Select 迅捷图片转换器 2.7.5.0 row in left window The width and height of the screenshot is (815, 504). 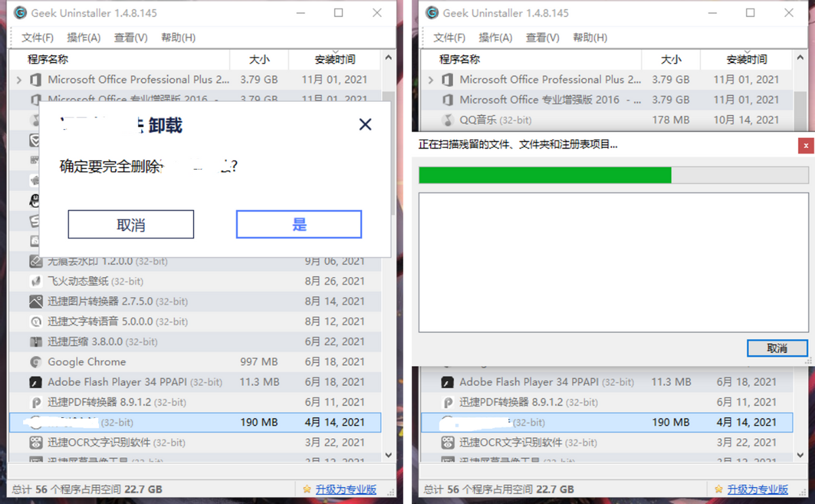click(195, 302)
